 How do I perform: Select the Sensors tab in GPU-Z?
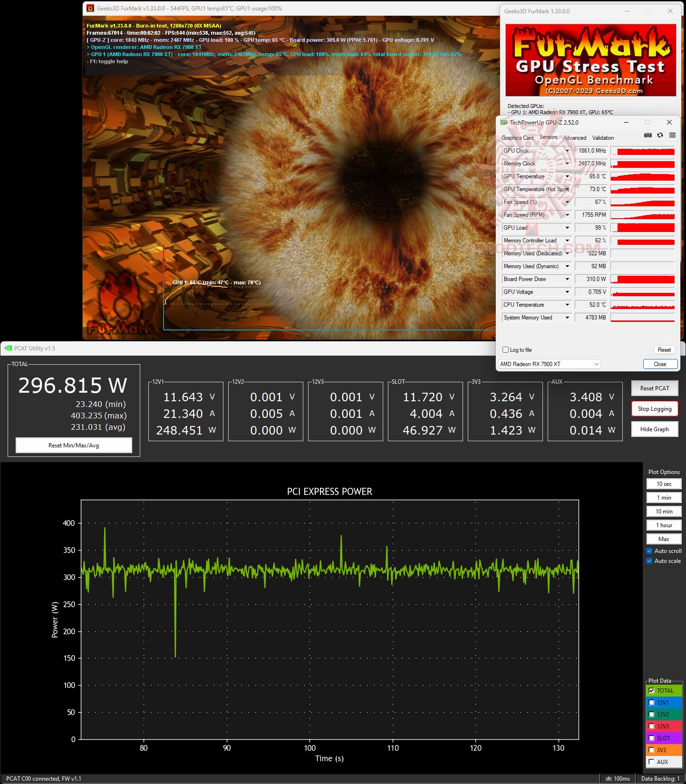548,137
